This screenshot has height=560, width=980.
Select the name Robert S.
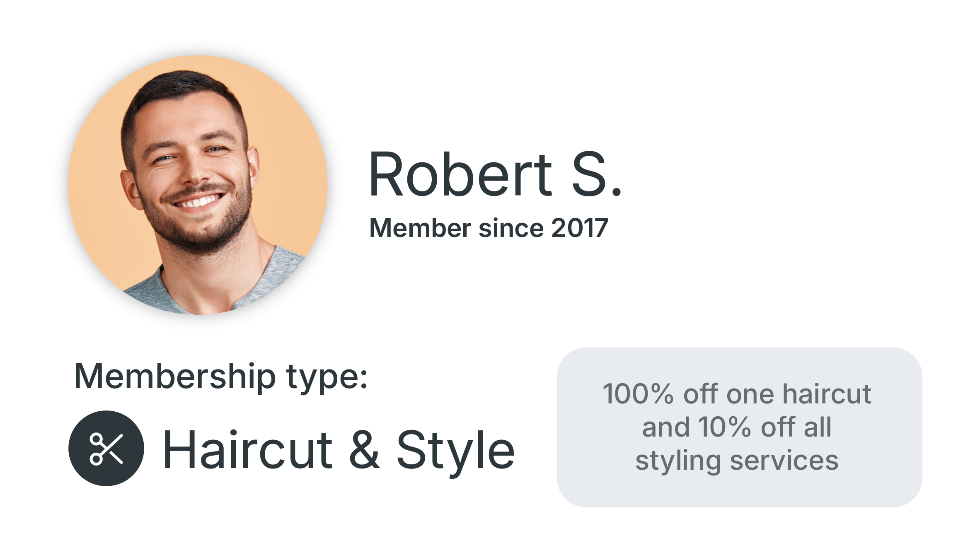[495, 174]
